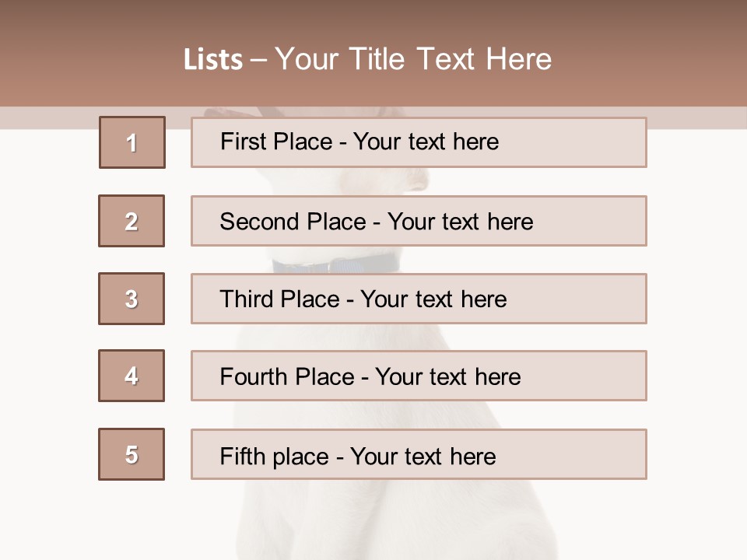Click the 'Fifth place - Your text here' box
This screenshot has height=560, width=747.
click(419, 454)
